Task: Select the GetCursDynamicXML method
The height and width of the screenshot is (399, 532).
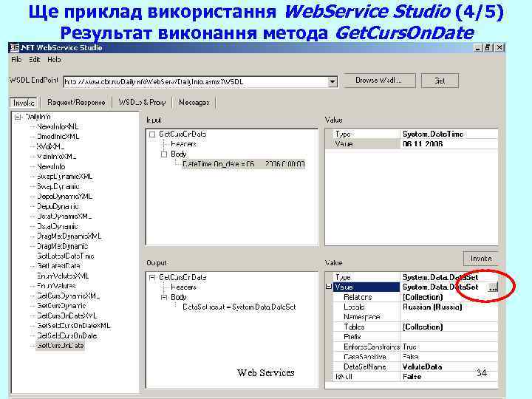Action: pos(68,296)
